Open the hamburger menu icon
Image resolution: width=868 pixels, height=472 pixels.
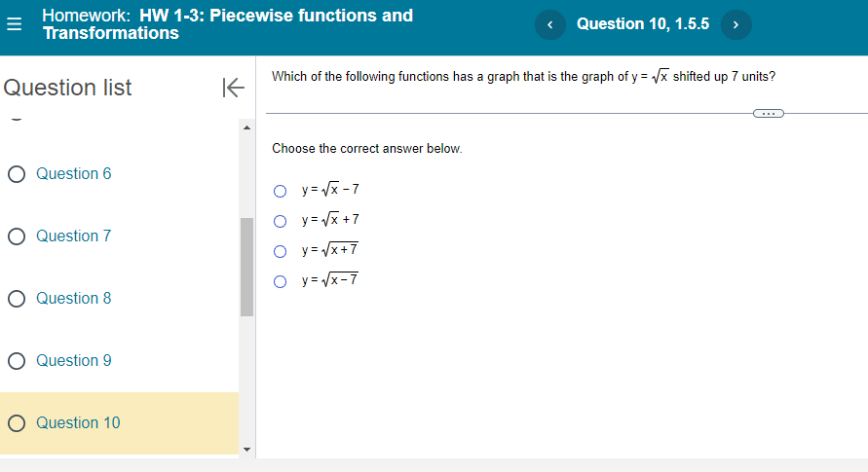15,24
